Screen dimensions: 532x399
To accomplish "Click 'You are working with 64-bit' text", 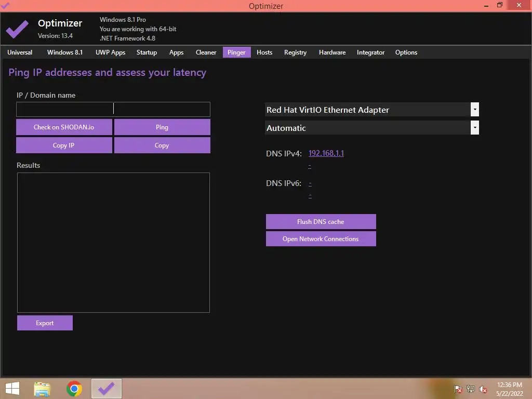I will click(138, 29).
